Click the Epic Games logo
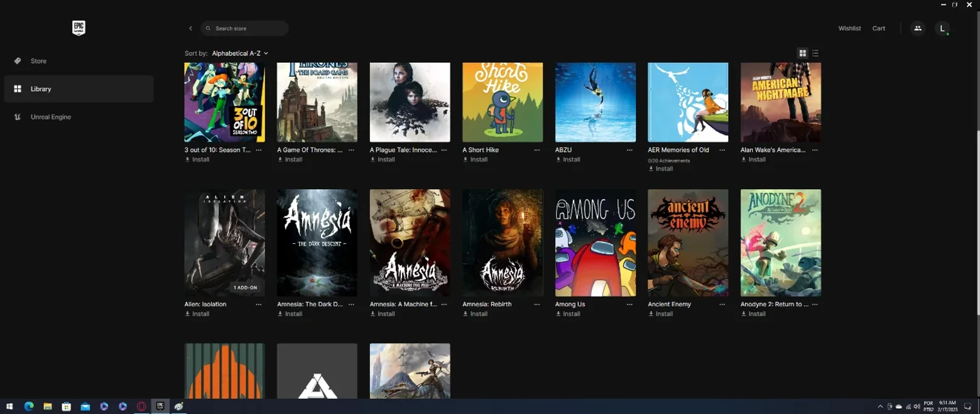This screenshot has height=414, width=980. 79,28
